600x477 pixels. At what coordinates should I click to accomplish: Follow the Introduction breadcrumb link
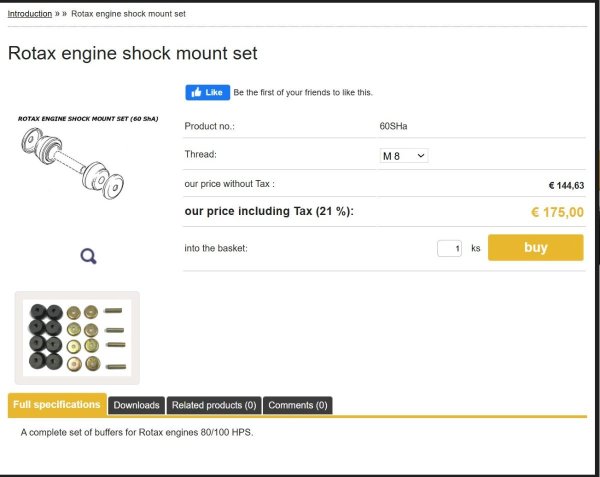click(x=30, y=14)
